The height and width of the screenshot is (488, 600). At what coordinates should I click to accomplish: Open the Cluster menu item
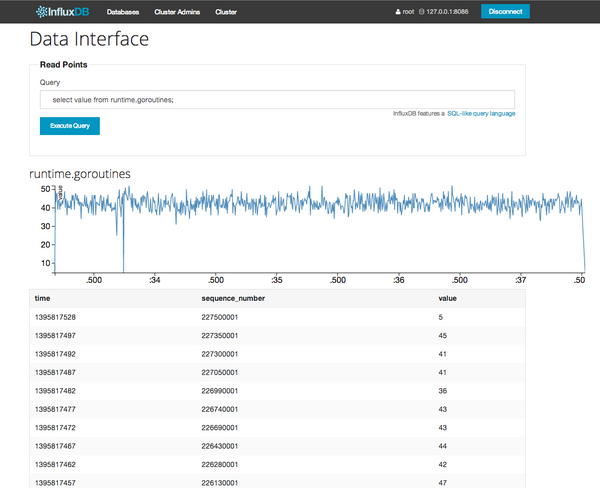pyautogui.click(x=226, y=12)
